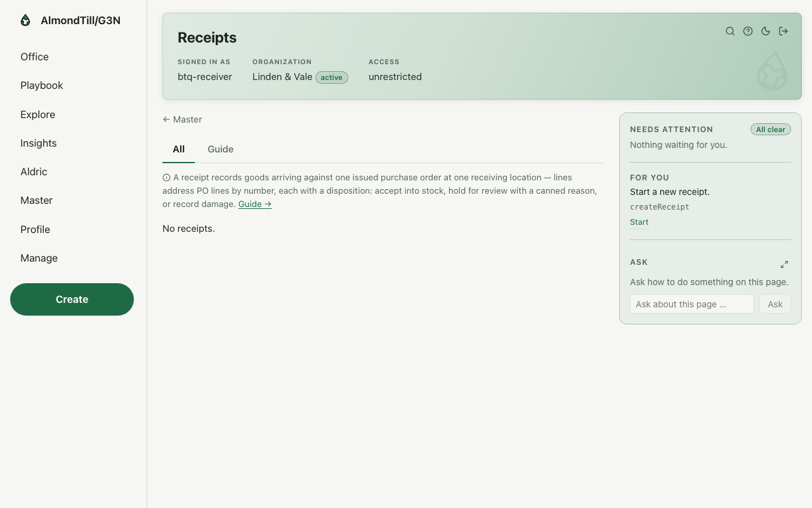Open search with the magnifier icon
This screenshot has width=812, height=508.
click(x=730, y=31)
